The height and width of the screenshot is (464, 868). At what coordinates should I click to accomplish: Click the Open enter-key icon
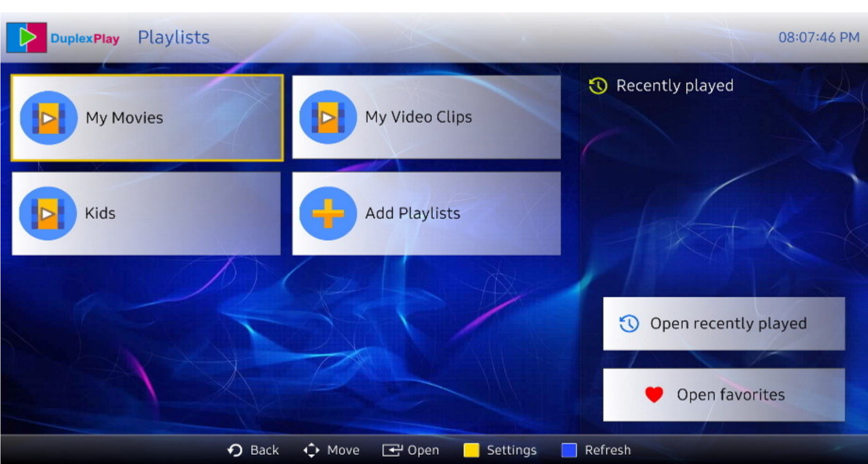(392, 450)
